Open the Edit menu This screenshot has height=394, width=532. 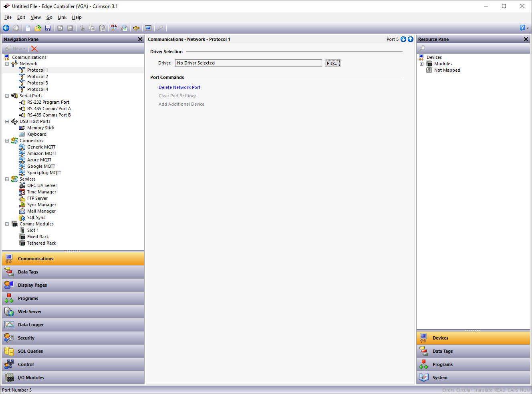tap(21, 17)
